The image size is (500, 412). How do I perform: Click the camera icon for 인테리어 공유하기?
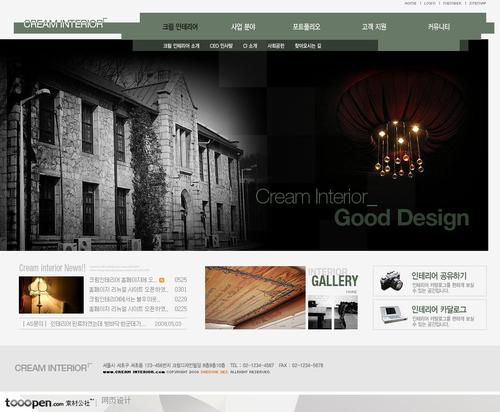[391, 281]
